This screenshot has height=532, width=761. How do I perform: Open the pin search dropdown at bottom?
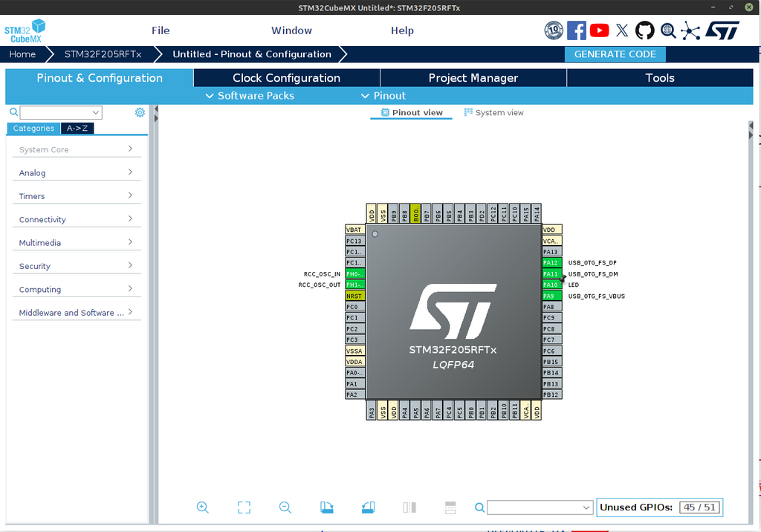[586, 507]
